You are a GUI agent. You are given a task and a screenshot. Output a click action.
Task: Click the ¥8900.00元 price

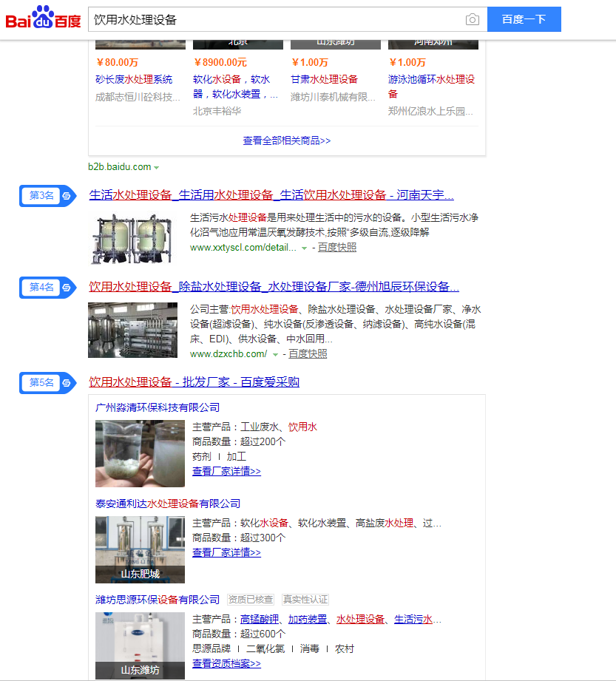coord(220,63)
